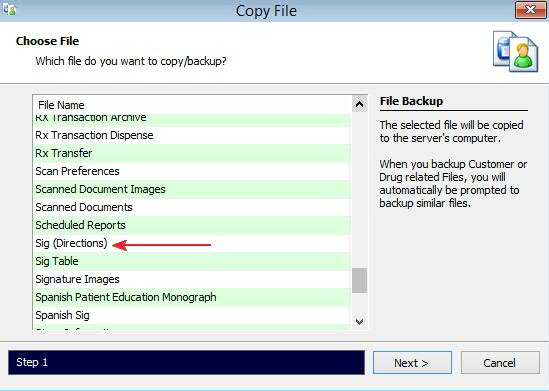Choose the Sig Table row
Screen dimensions: 549x391
[x=192, y=261]
